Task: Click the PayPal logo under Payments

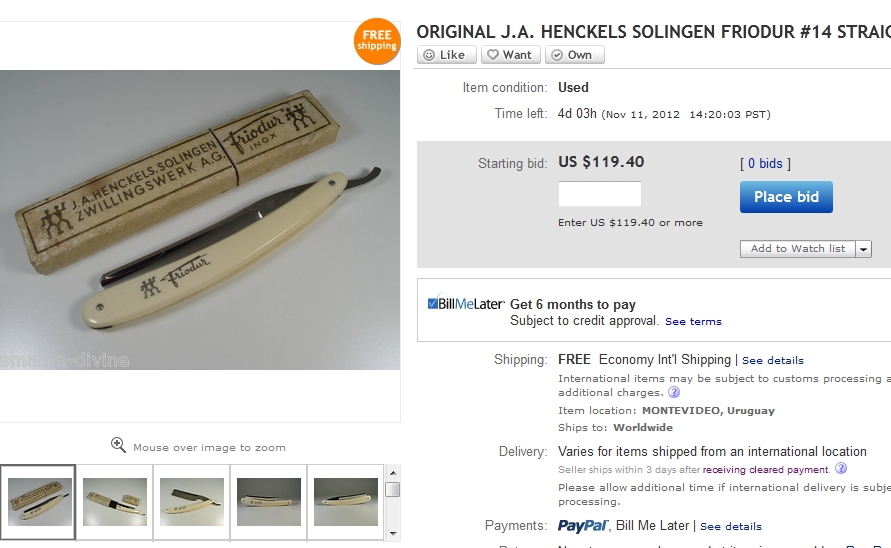Action: pos(583,525)
